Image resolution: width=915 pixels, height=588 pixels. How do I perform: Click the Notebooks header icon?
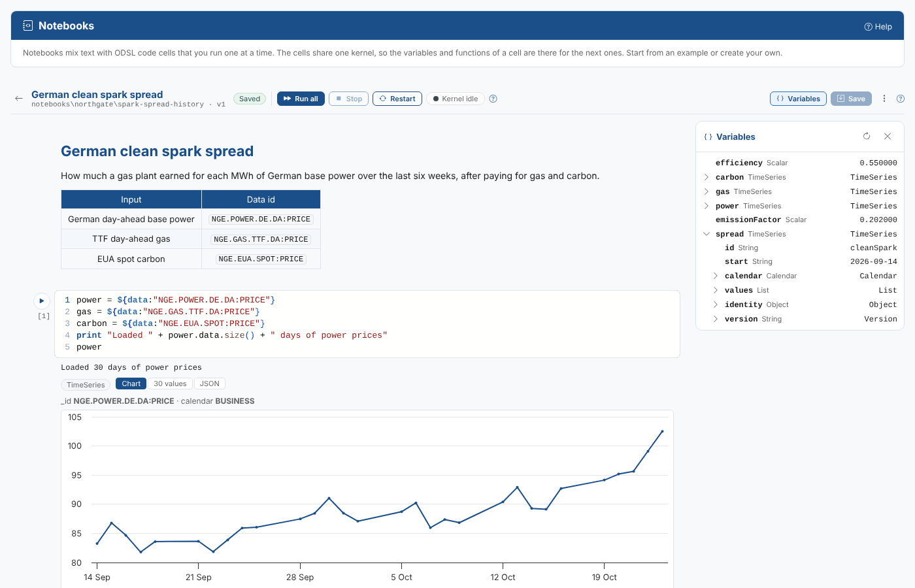point(27,25)
